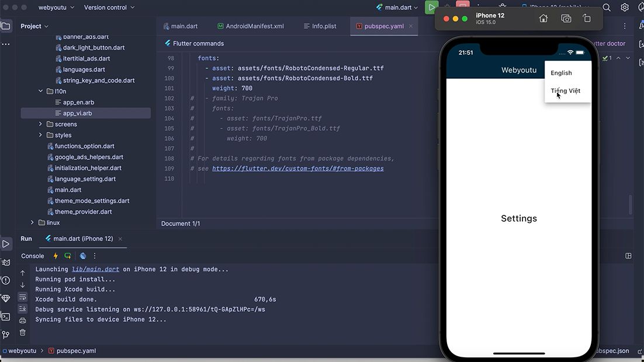Trigger Flutter hot reload lightning icon
This screenshot has height=362, width=644.
click(56, 256)
